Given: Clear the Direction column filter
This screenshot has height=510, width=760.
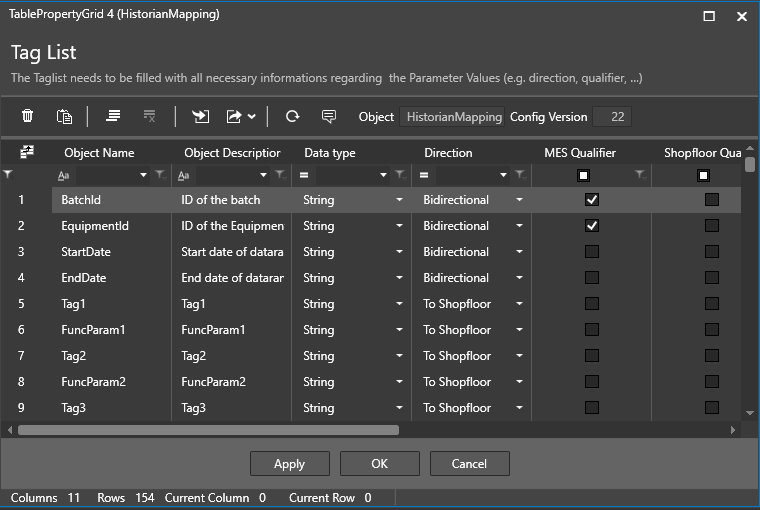Looking at the screenshot, I should 521,175.
